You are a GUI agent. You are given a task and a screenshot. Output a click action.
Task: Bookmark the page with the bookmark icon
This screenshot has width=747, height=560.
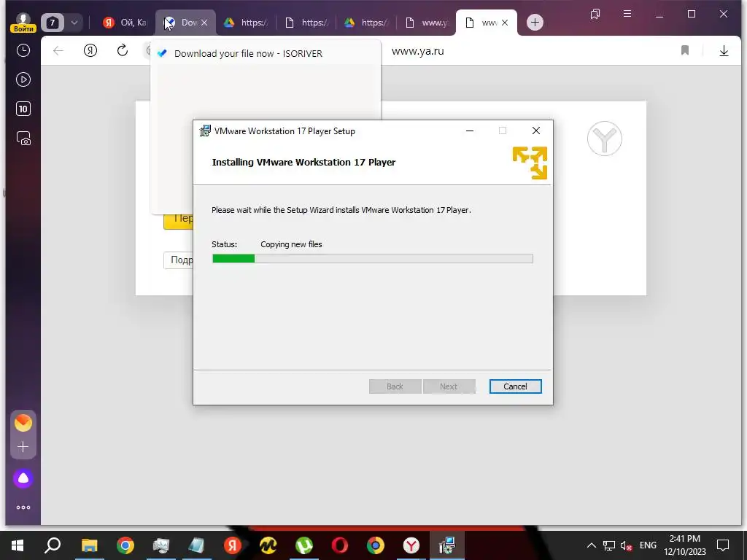pos(685,50)
